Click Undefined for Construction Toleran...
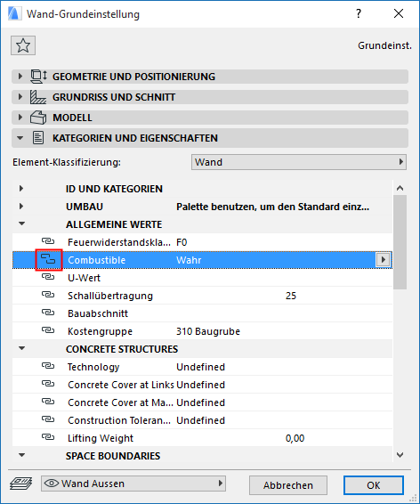Image resolution: width=420 pixels, height=504 pixels. [201, 420]
